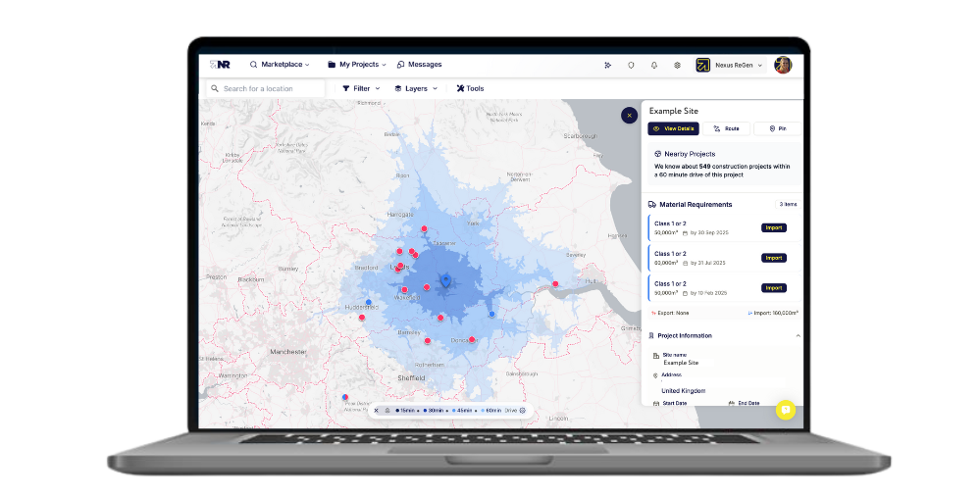Image resolution: width=980 pixels, height=496 pixels.
Task: Click the 3 items badge
Action: (x=788, y=204)
